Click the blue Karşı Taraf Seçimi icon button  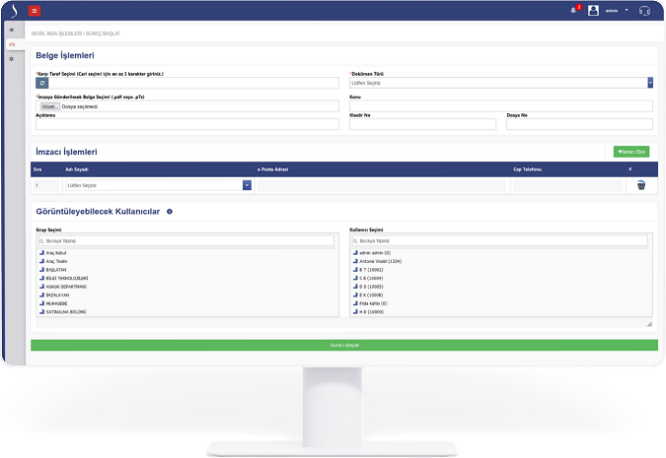(x=42, y=83)
